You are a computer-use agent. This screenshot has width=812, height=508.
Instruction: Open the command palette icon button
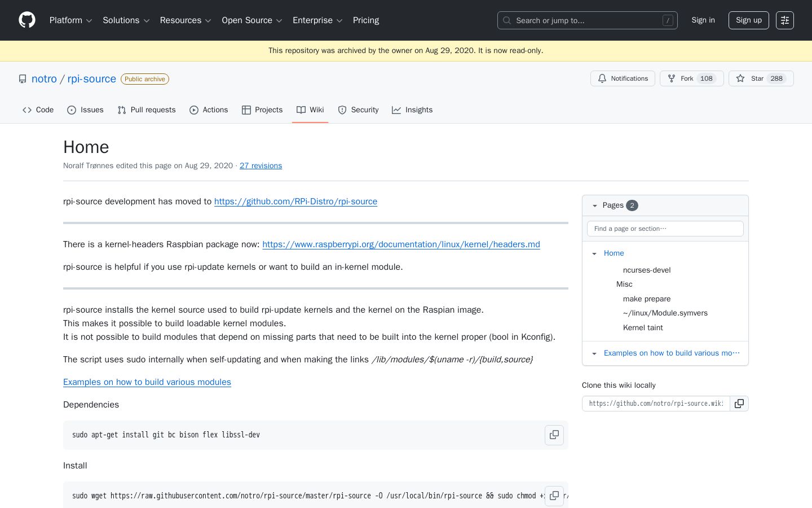pos(785,20)
